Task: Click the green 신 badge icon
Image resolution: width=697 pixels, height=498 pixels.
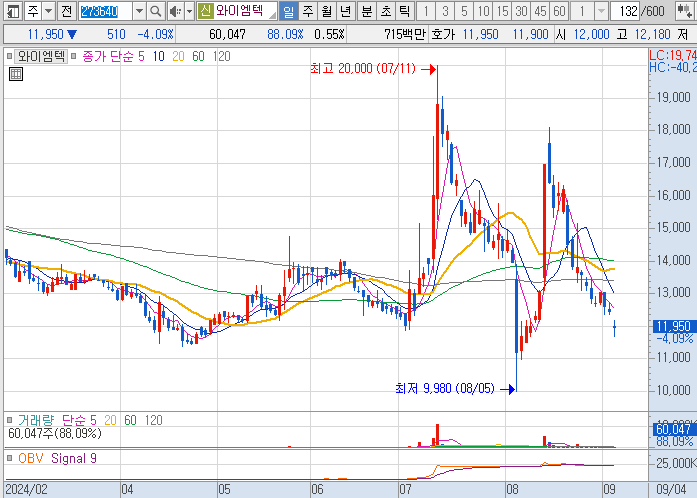Action: pyautogui.click(x=205, y=11)
